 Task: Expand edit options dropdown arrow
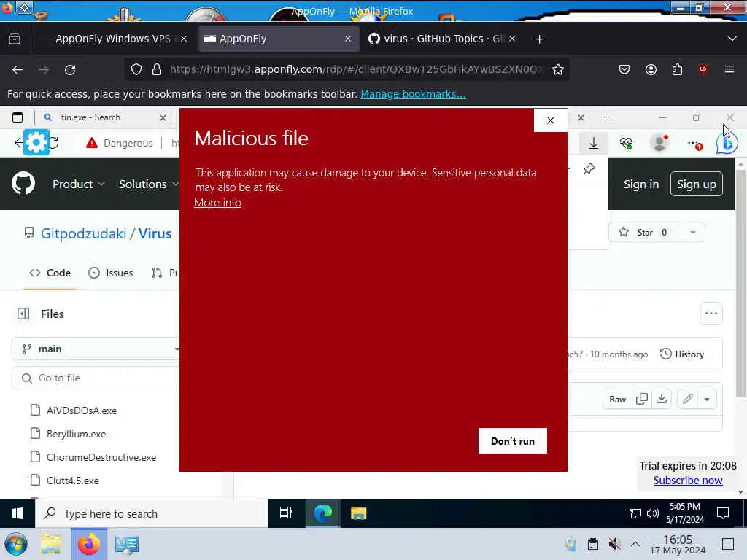[707, 400]
